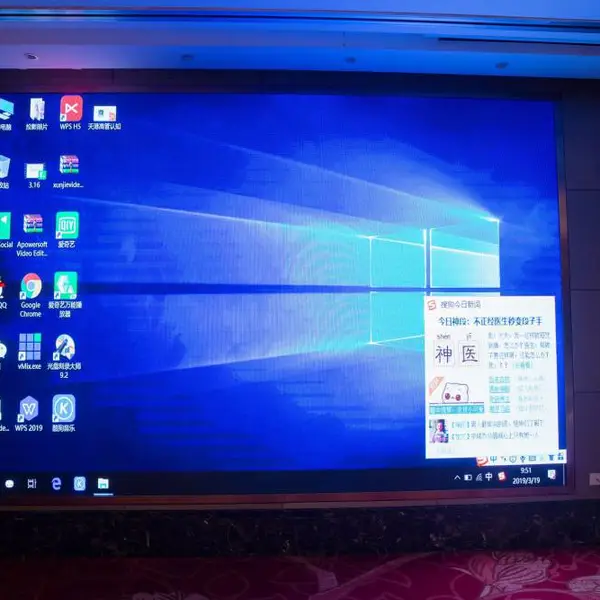Open File Explorer in the taskbar
The height and width of the screenshot is (600, 600).
pyautogui.click(x=103, y=484)
